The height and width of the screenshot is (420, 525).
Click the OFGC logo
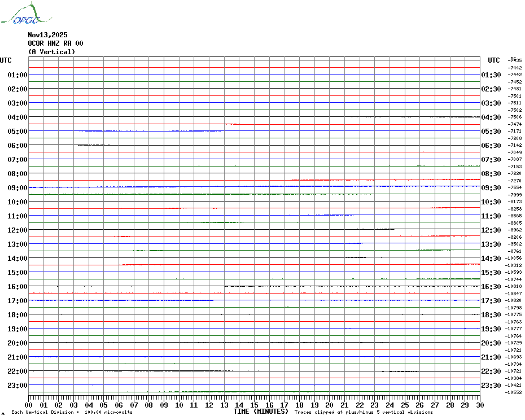[26, 14]
